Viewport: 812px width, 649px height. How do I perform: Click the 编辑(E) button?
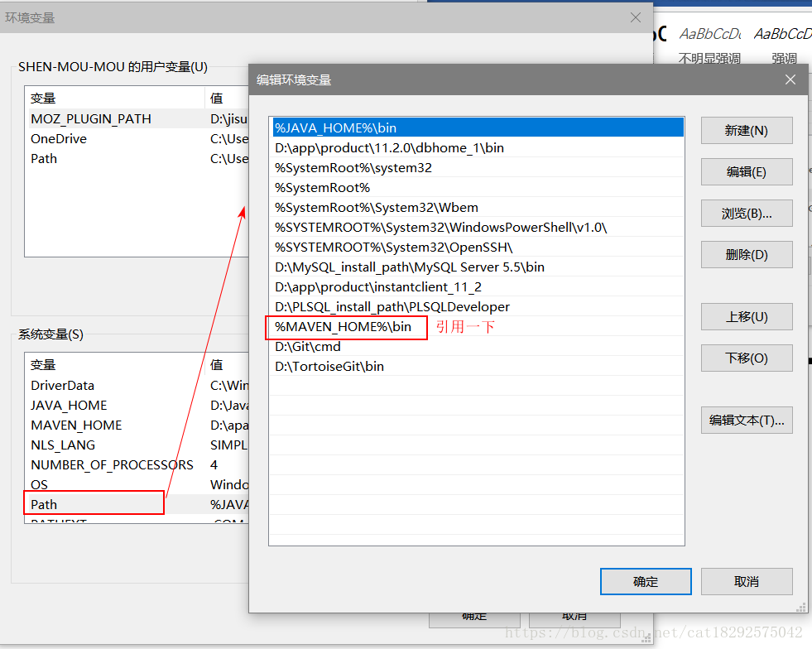[x=747, y=171]
